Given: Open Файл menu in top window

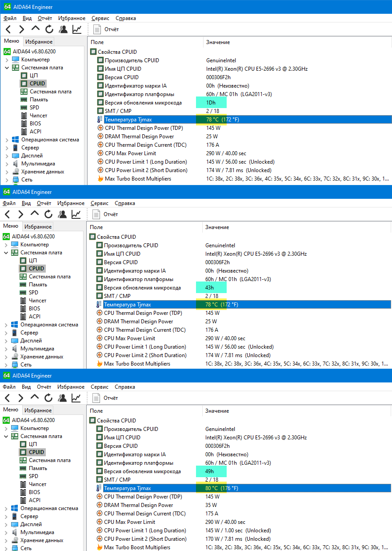Looking at the screenshot, I should coord(10,18).
